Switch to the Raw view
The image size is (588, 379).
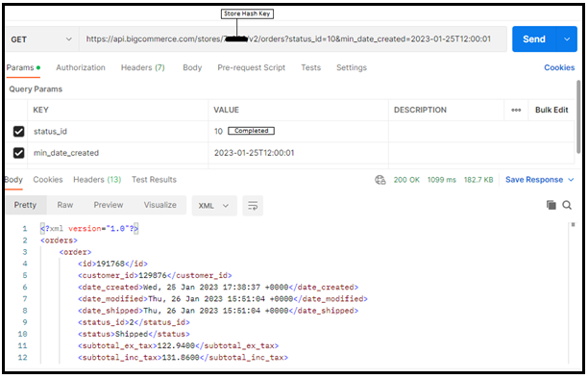click(65, 205)
